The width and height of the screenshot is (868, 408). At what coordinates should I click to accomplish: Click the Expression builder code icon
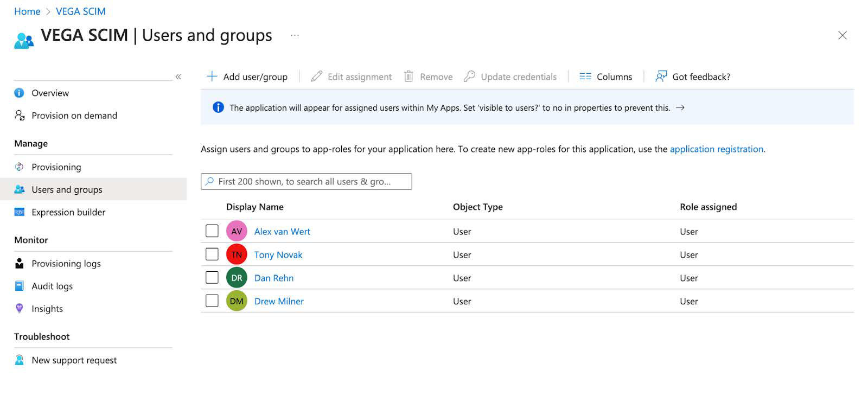[x=20, y=212]
